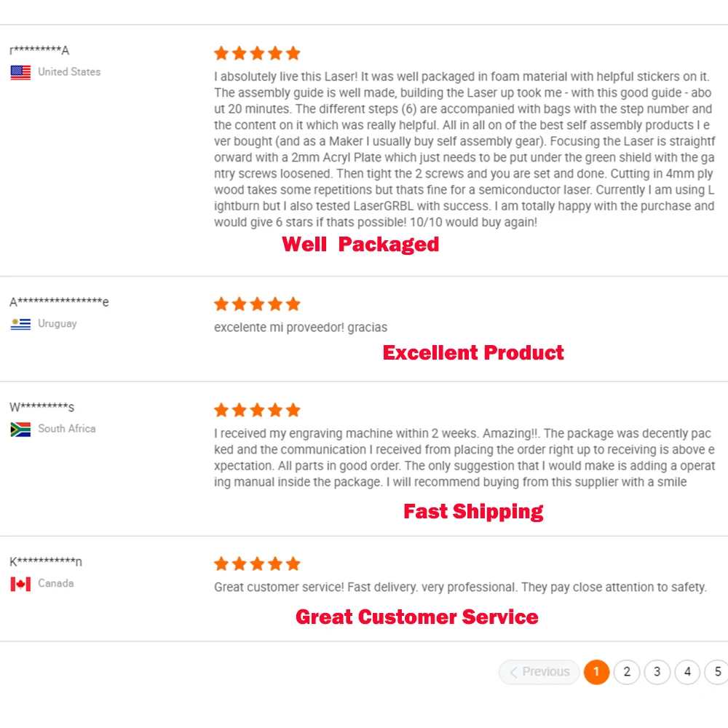This screenshot has height=728, width=728.
Task: Navigate to review page 4
Action: coord(687,672)
